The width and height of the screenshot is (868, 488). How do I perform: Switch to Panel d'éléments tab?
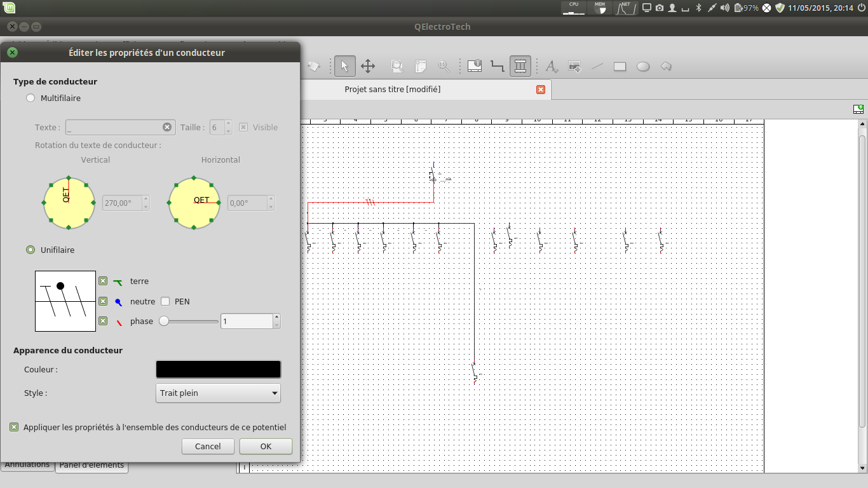(92, 465)
